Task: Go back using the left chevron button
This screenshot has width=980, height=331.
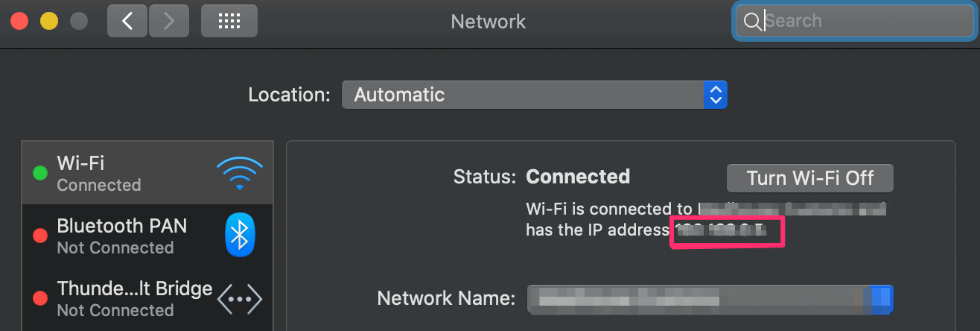Action: (x=127, y=21)
